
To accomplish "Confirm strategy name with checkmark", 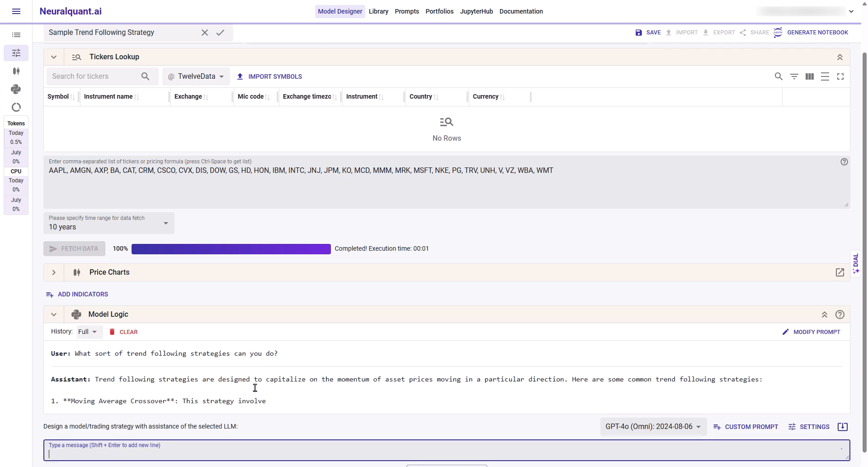I will click(220, 33).
